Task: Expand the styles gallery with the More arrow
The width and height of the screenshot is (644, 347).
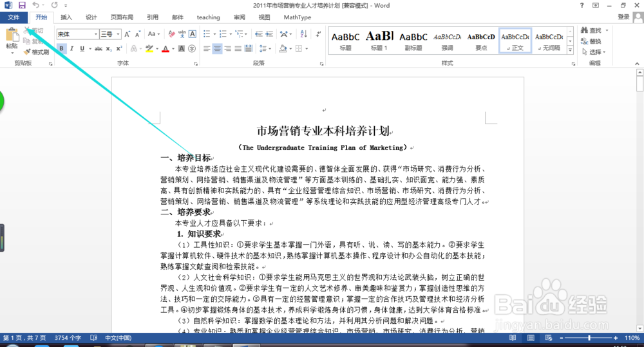Action: 570,50
